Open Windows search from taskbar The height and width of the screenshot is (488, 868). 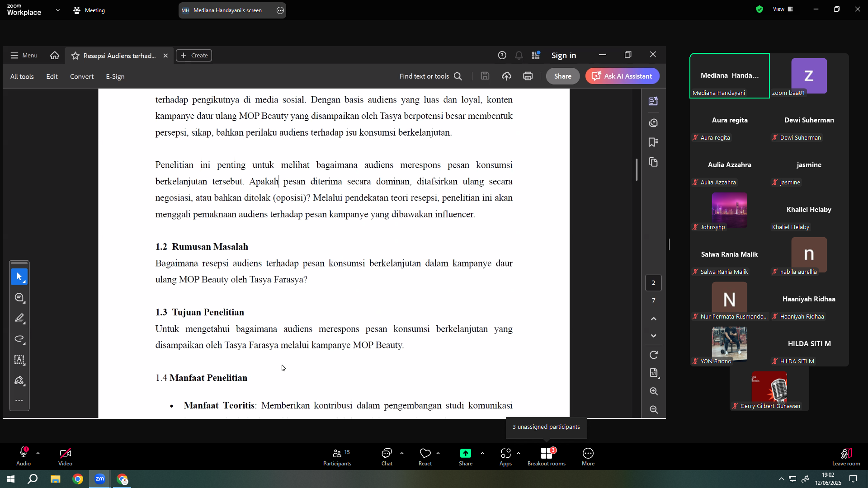pyautogui.click(x=33, y=479)
